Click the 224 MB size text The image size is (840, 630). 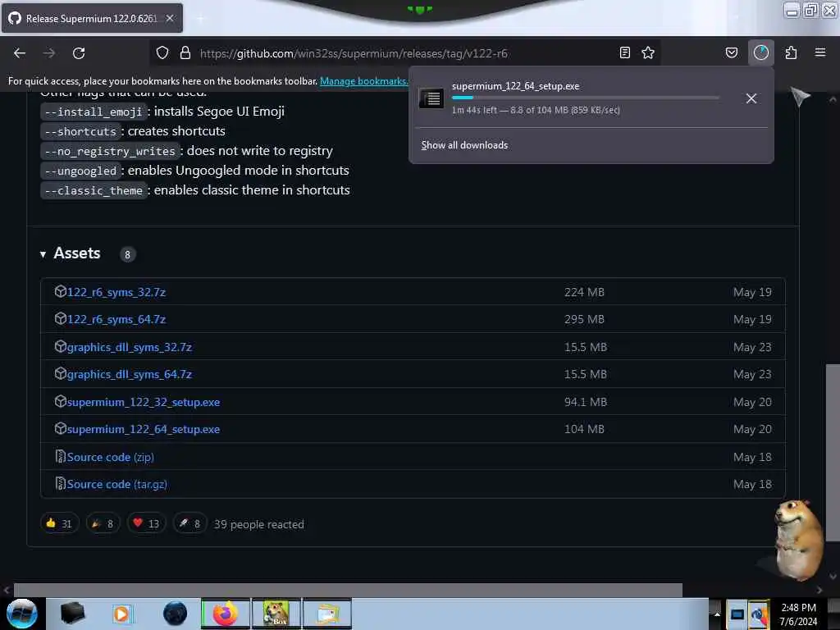pos(584,293)
